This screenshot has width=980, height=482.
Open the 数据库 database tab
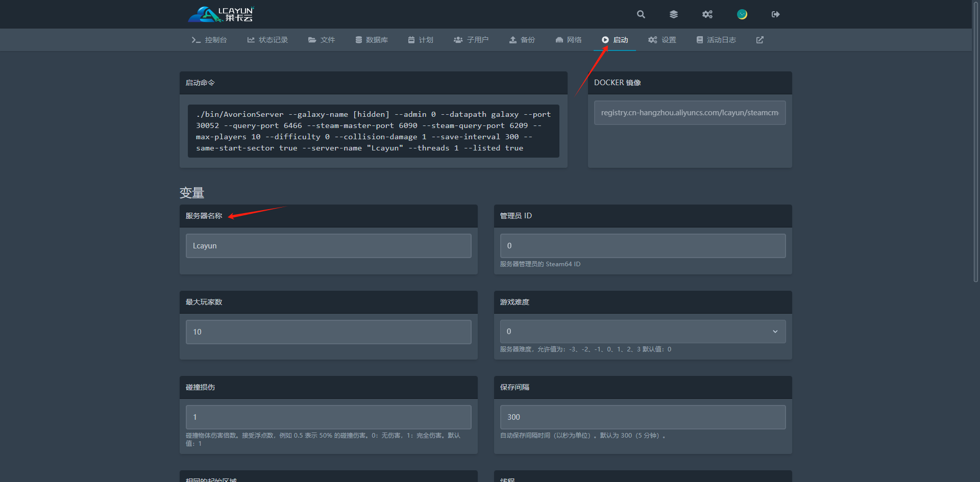(372, 40)
